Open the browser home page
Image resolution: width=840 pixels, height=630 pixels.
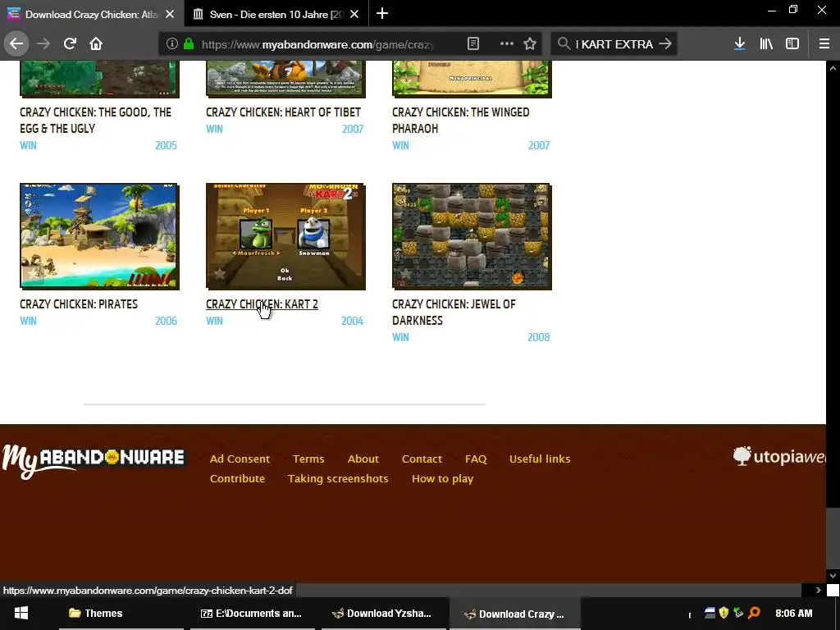click(96, 44)
